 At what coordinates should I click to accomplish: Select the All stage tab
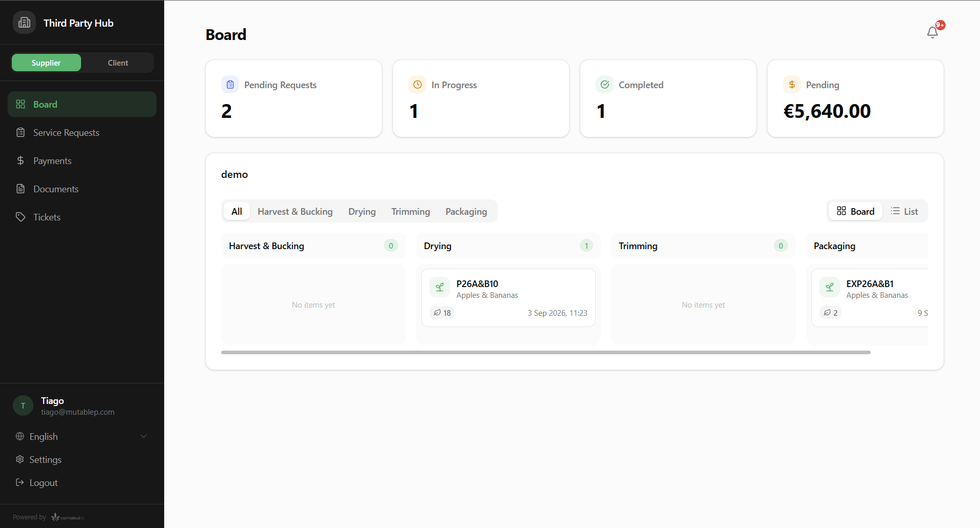(x=237, y=211)
